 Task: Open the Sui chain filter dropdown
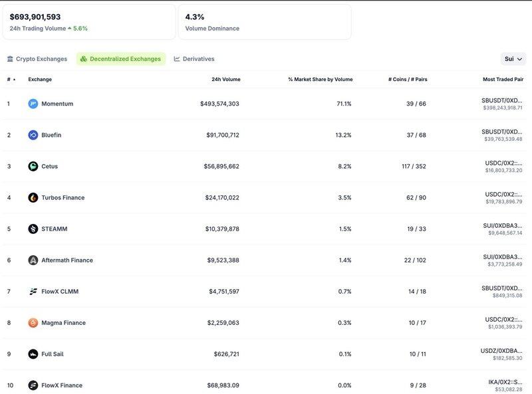tap(513, 59)
